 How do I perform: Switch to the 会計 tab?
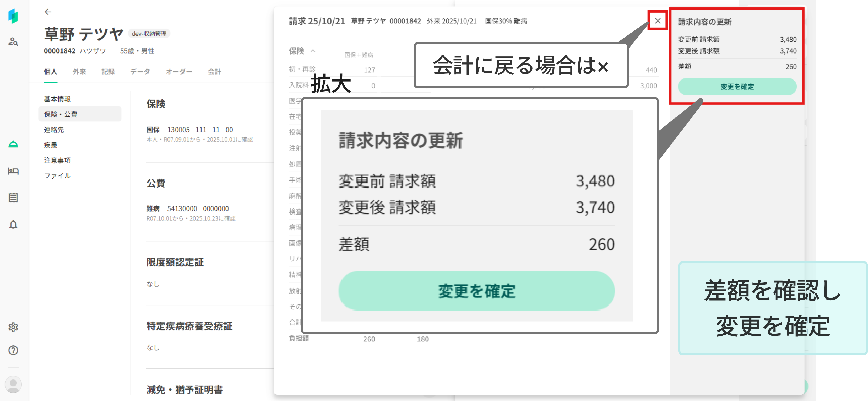[214, 72]
